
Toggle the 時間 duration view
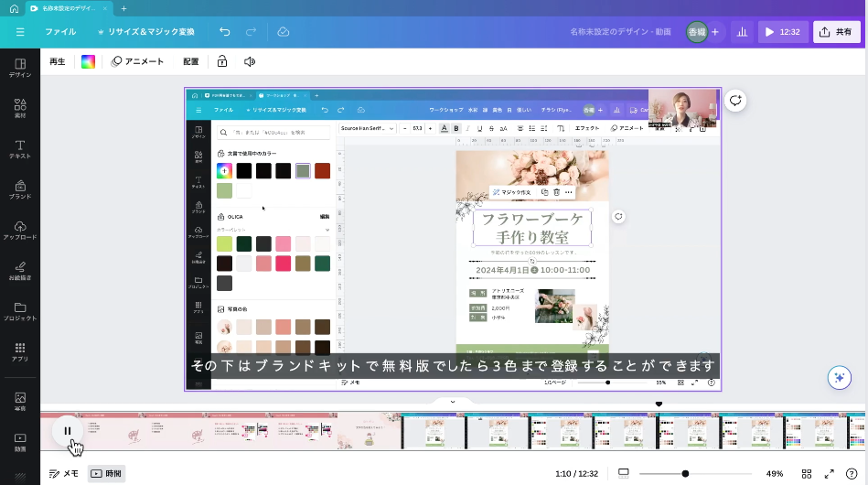[x=106, y=473]
